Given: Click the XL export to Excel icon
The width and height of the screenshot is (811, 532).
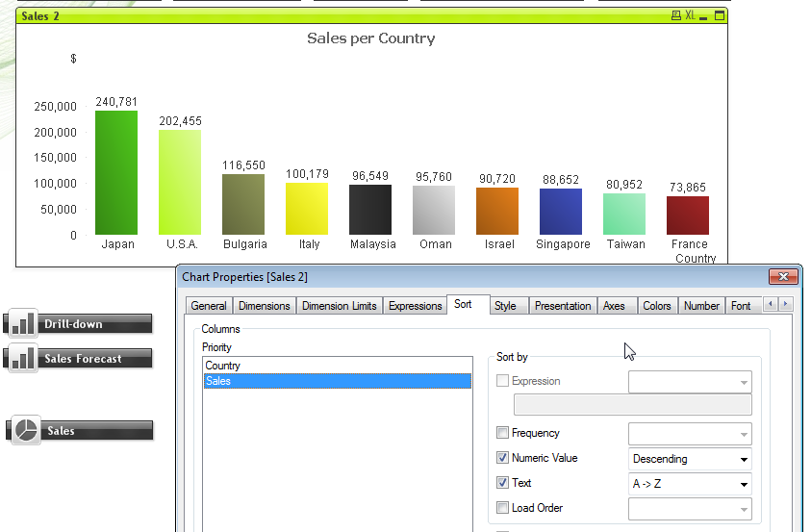Looking at the screenshot, I should click(x=690, y=16).
